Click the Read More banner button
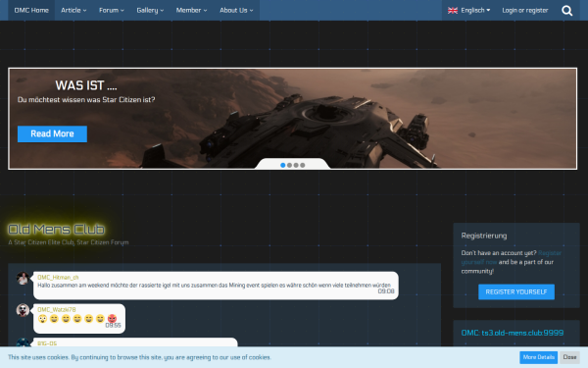 52,133
